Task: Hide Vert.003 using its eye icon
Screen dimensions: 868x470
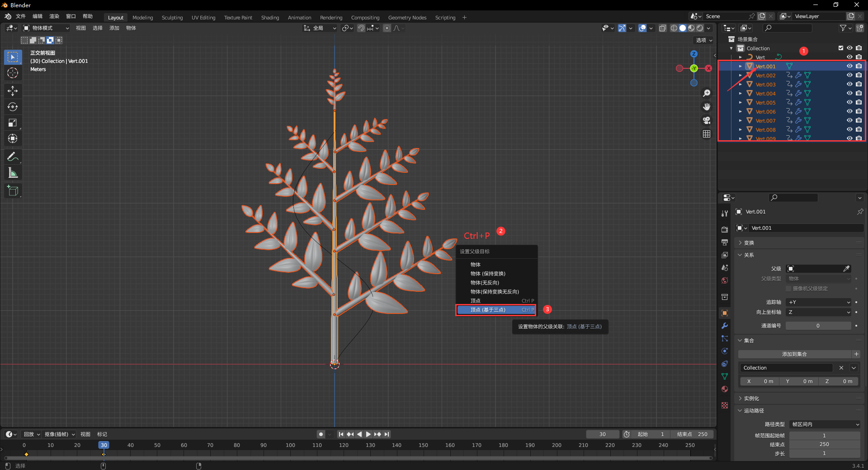Action: point(849,84)
